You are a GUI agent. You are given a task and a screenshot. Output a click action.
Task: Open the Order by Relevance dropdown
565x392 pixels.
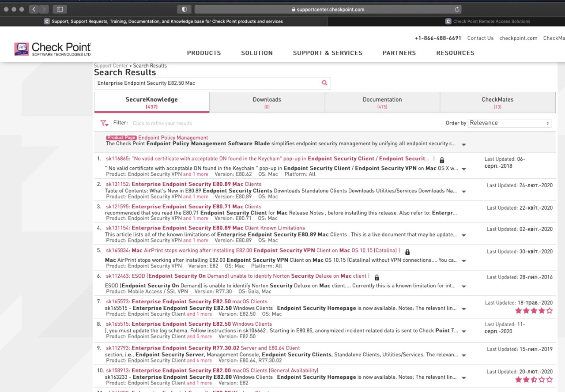pyautogui.click(x=510, y=123)
